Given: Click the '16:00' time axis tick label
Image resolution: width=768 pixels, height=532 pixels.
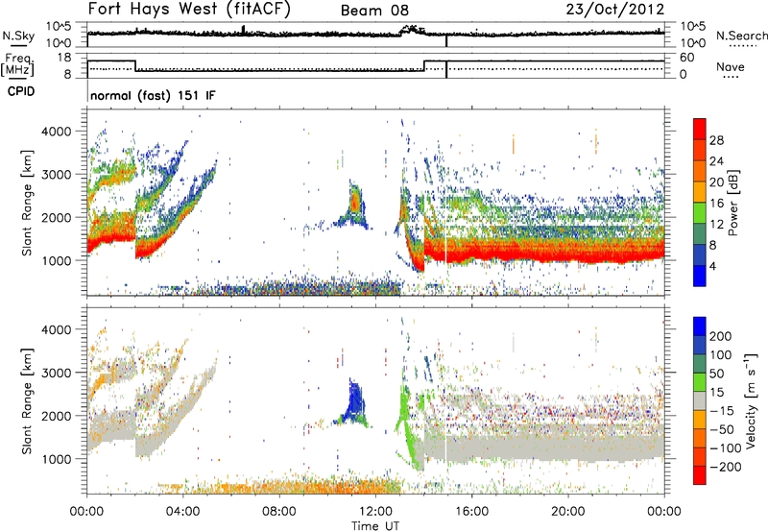Looking at the screenshot, I should pos(471,512).
